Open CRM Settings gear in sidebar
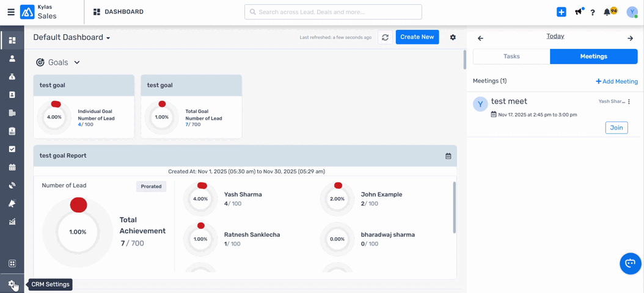644x293 pixels. 12,284
